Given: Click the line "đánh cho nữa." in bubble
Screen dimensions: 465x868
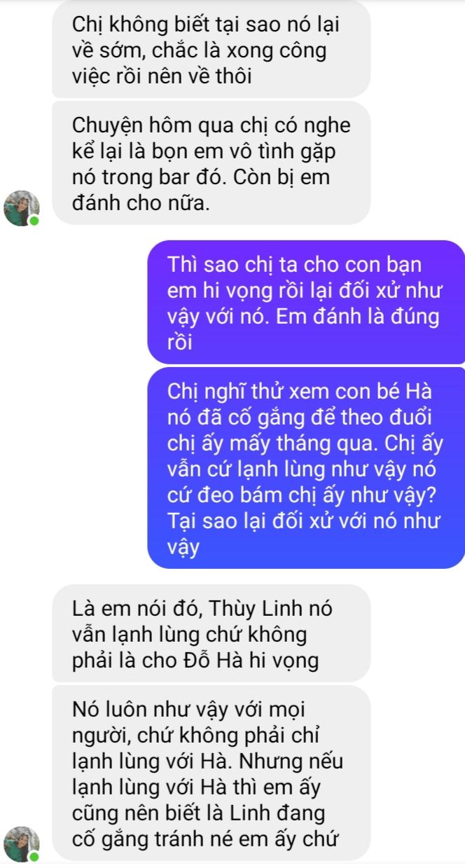Looking at the screenshot, I should [141, 204].
